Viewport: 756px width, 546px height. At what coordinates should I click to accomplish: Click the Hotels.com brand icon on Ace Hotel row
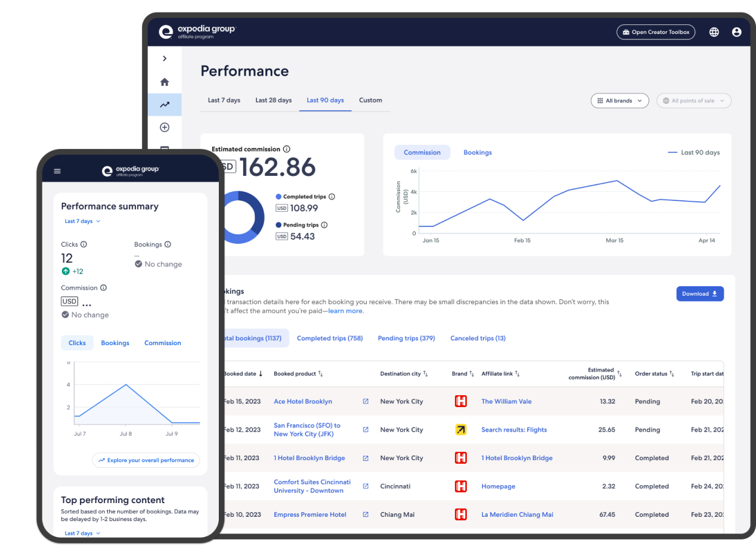point(461,401)
